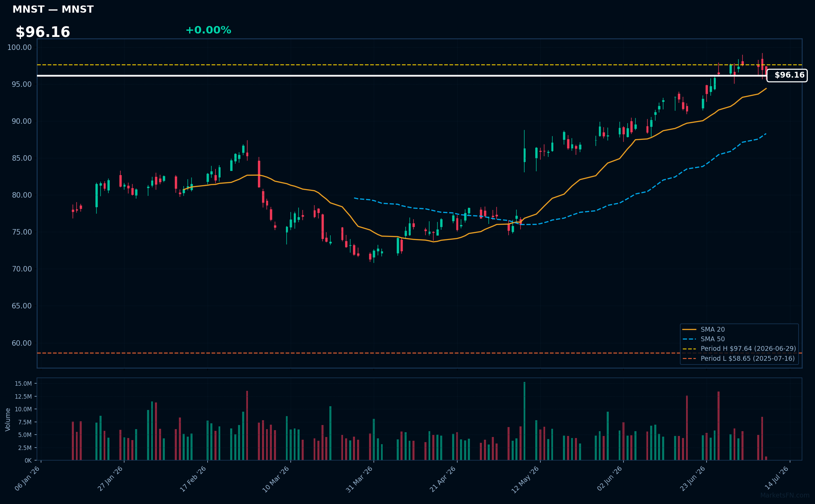The height and width of the screenshot is (504, 815).
Task: Click the 23 Jun '26 date label
Action: 693,479
